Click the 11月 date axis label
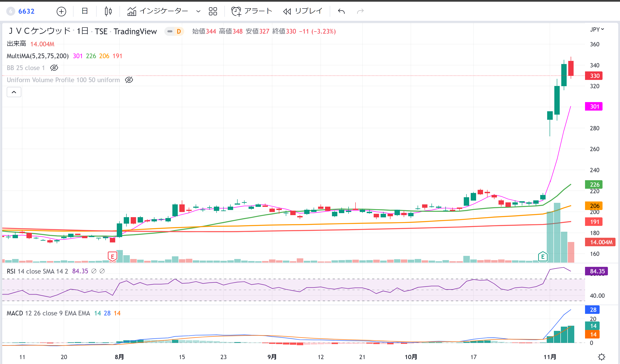Screen dimensions: 620x364 pyautogui.click(x=550, y=357)
